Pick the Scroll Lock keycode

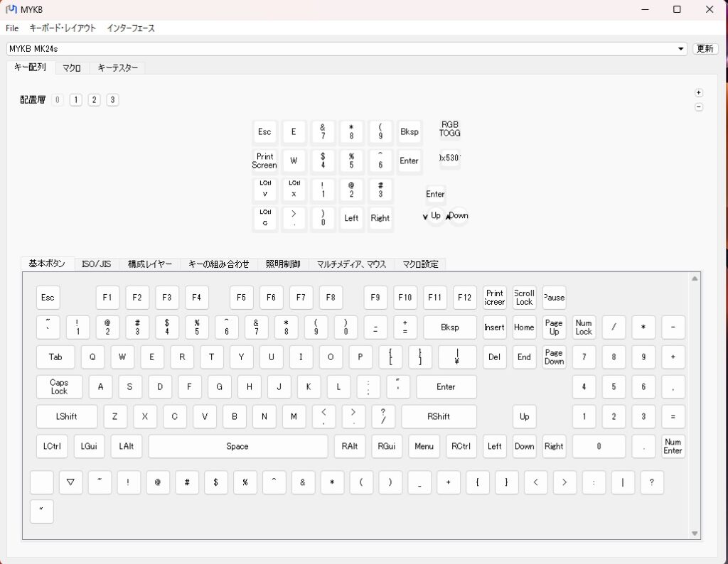[x=524, y=298]
